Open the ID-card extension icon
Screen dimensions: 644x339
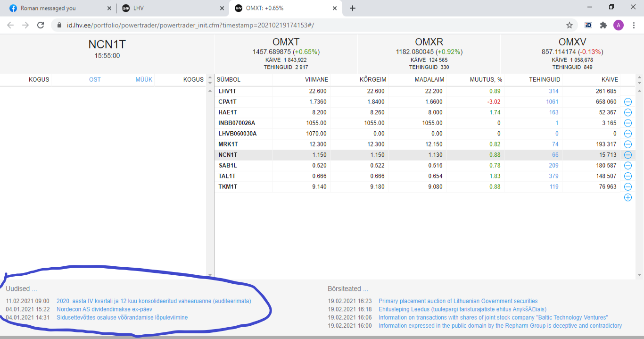pos(588,25)
